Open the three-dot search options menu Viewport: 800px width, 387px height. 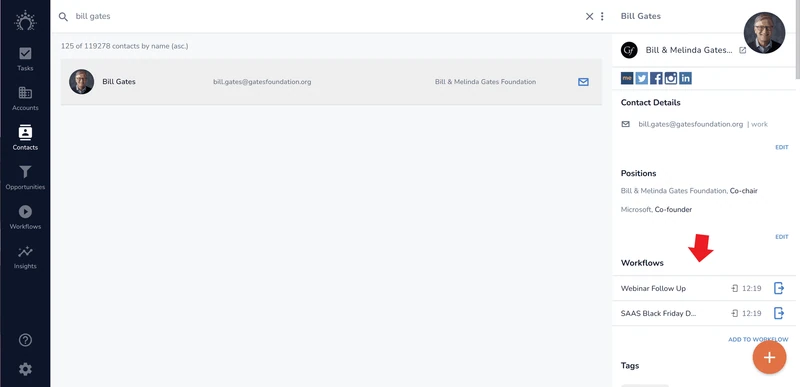coord(602,16)
